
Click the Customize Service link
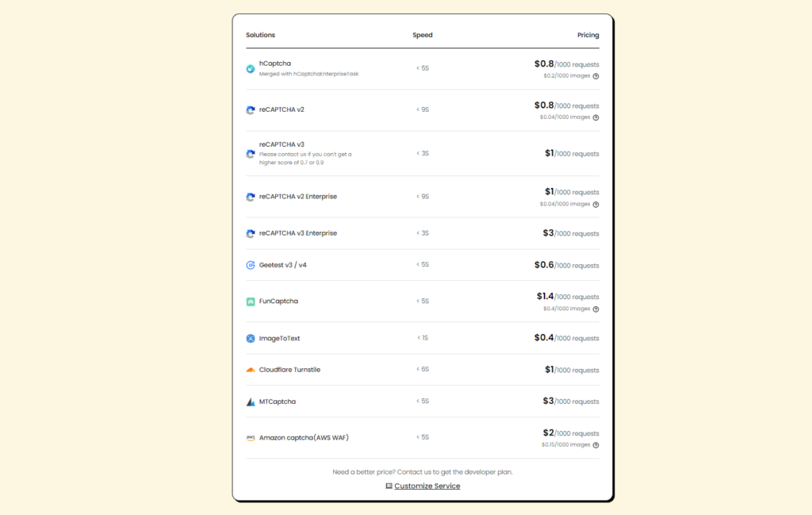click(x=427, y=486)
